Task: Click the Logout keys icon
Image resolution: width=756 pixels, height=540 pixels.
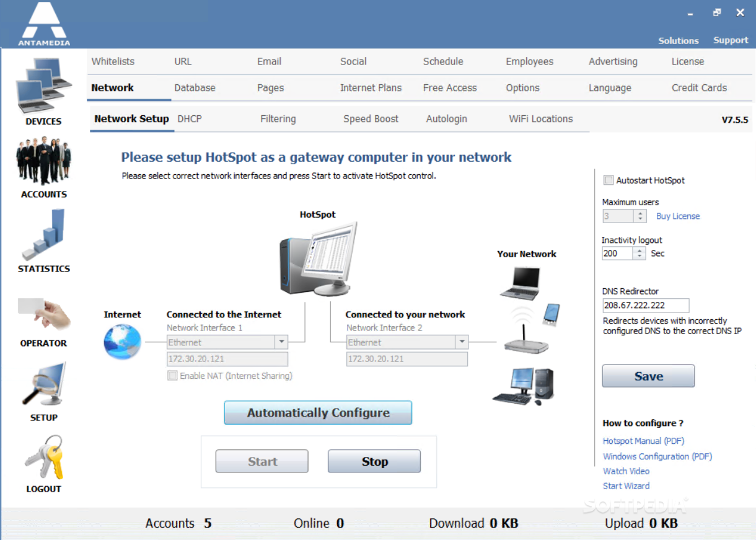Action: click(x=44, y=457)
